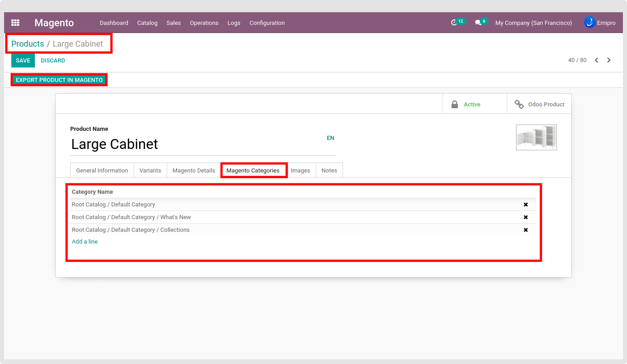Click the DISCARD button
Viewport: 627px width, 364px height.
click(53, 61)
